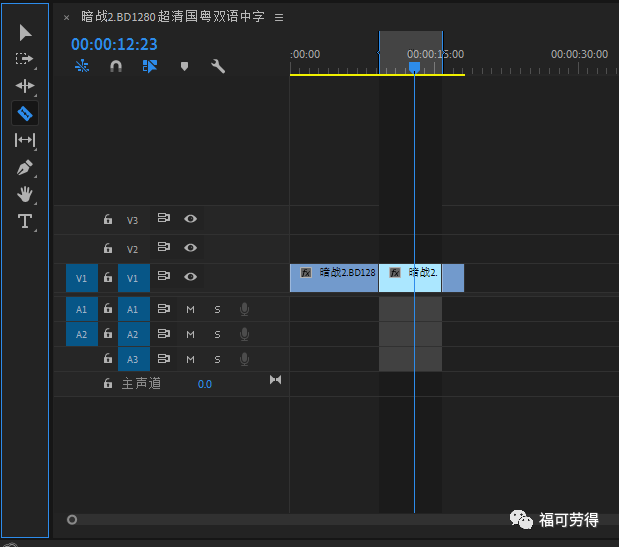Viewport: 619px width, 547px height.
Task: Toggle A2 track targeting
Action: click(x=134, y=334)
